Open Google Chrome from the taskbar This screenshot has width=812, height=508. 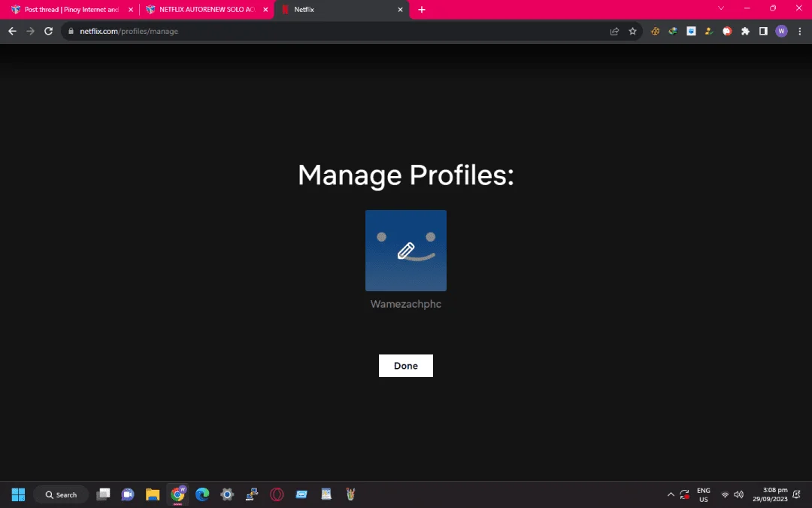click(x=177, y=494)
